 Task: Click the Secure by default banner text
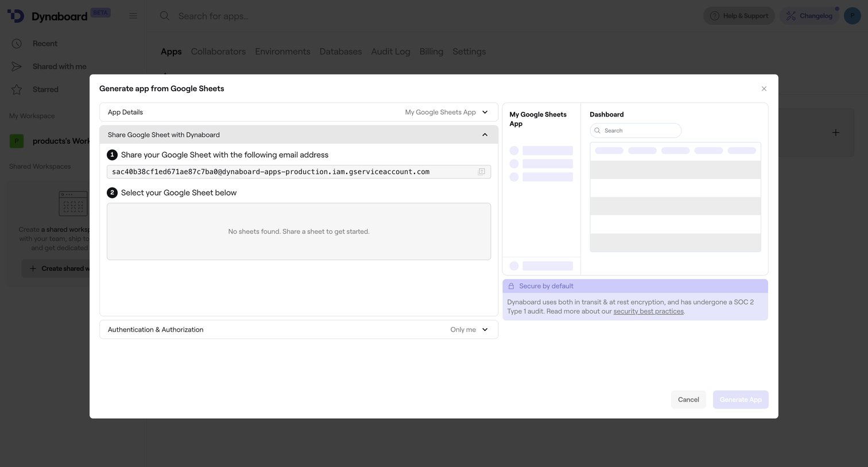547,286
